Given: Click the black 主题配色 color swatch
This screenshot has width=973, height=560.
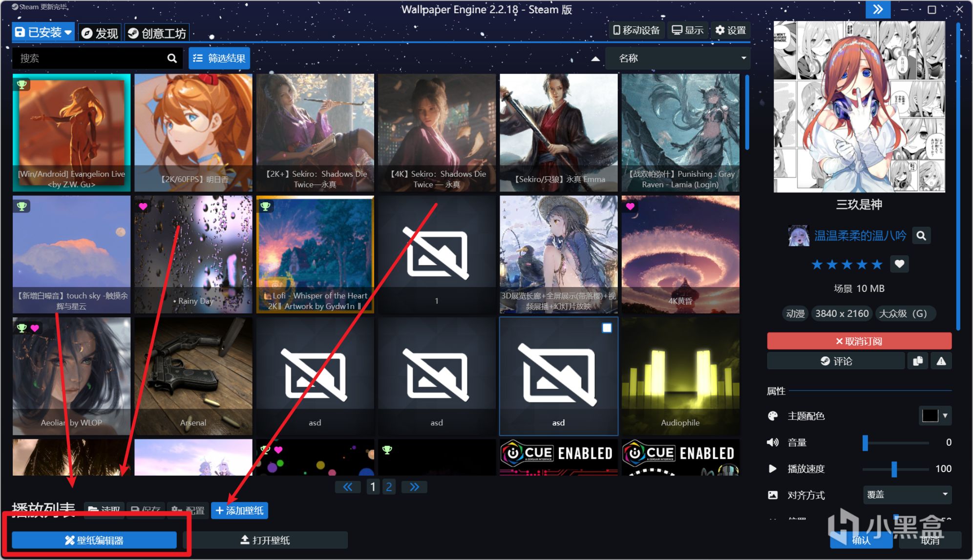Looking at the screenshot, I should [930, 416].
